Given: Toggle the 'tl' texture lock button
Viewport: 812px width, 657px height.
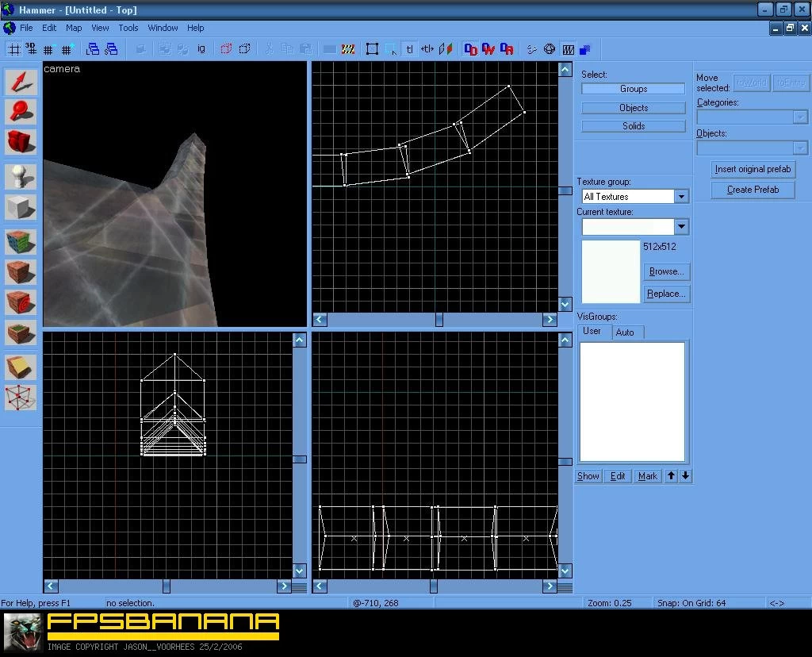Looking at the screenshot, I should click(409, 49).
